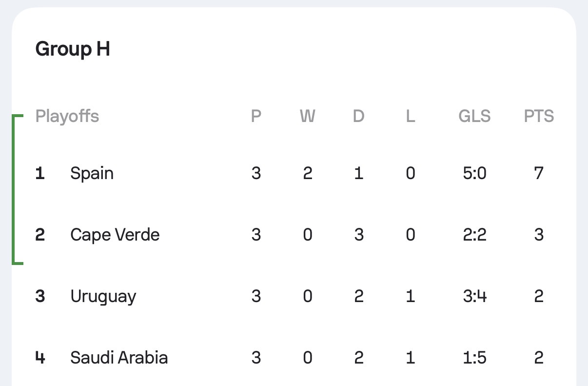588x386 pixels.
Task: Click Spain's 5:0 goals value
Action: pos(474,173)
